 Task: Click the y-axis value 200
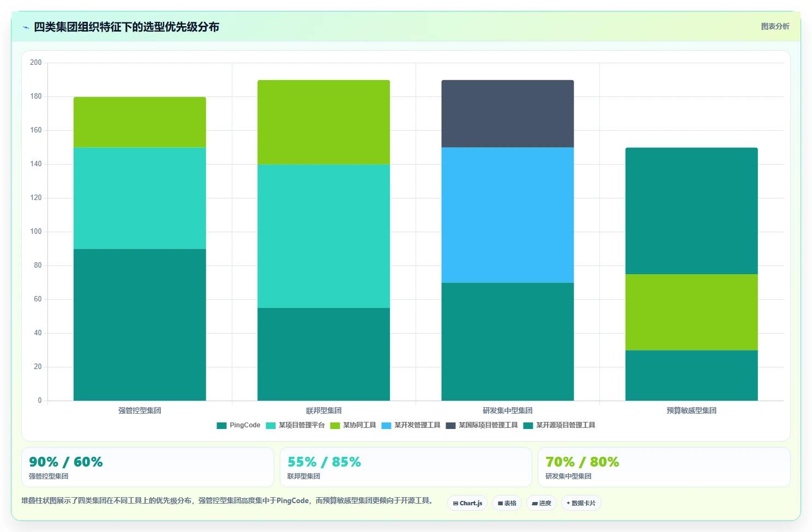pos(36,63)
